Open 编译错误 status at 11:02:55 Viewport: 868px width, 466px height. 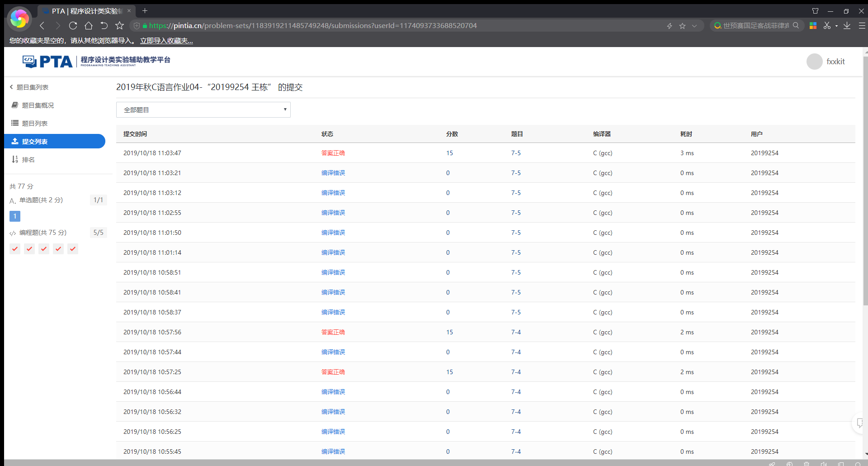pyautogui.click(x=333, y=213)
